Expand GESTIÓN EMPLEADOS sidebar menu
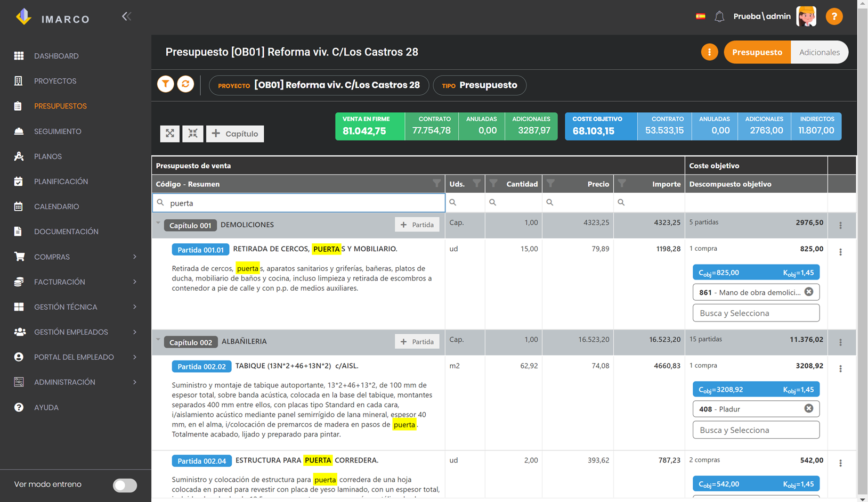 tap(135, 332)
